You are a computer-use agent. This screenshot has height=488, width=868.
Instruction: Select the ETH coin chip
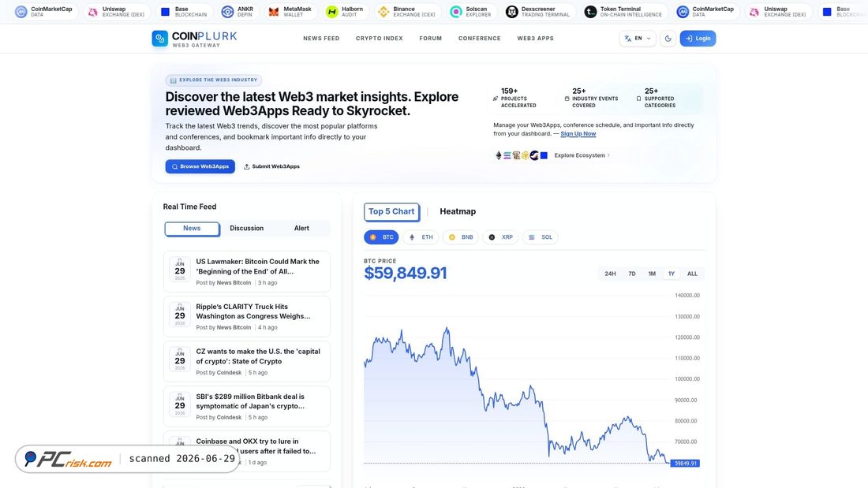coord(421,237)
